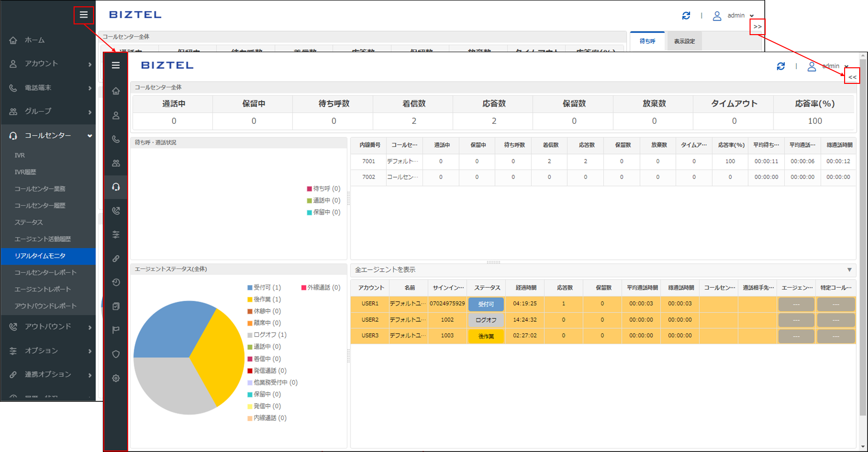Viewport: 868px width, 452px height.
Task: Open options sliders icon in collapsed sidebar
Action: (x=116, y=235)
